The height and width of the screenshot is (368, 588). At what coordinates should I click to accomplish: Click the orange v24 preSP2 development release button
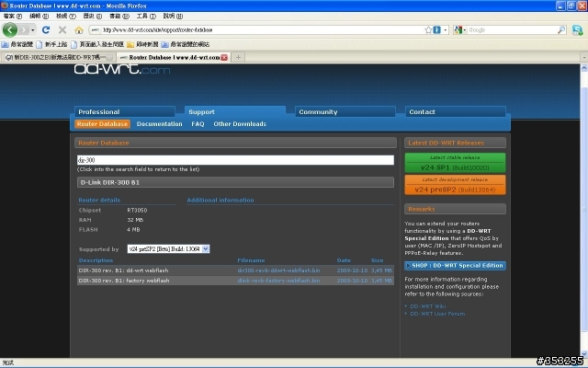point(455,185)
